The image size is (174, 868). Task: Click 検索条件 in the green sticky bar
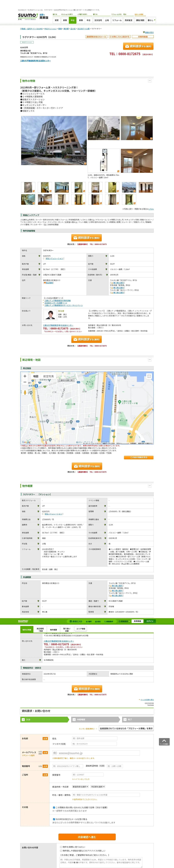108,621
